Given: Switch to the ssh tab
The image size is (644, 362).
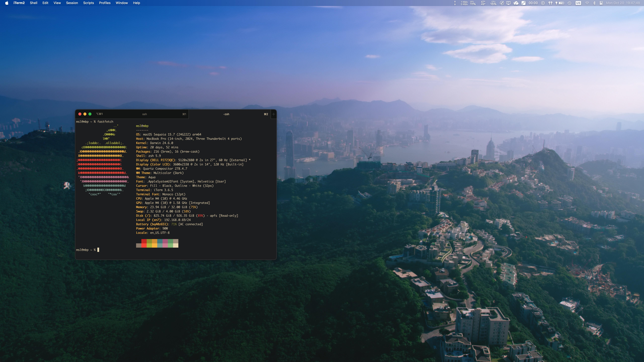Looking at the screenshot, I should point(145,114).
